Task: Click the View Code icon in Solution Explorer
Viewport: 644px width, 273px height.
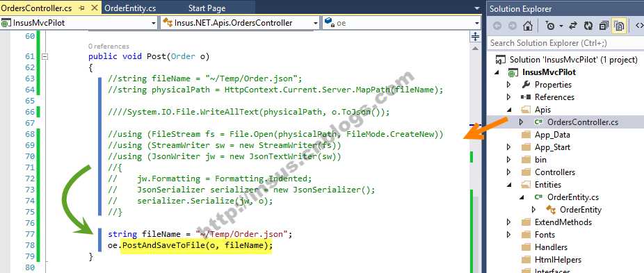Action: (x=639, y=26)
